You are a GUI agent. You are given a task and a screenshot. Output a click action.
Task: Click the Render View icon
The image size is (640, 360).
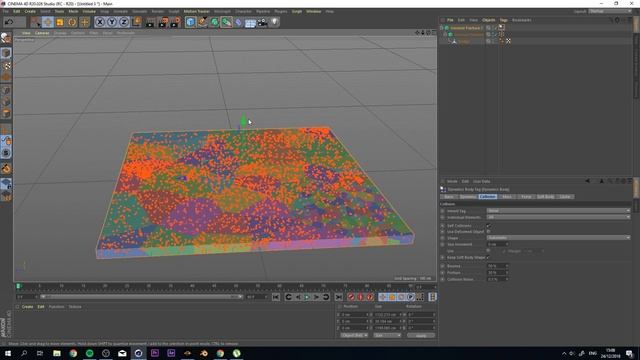151,22
